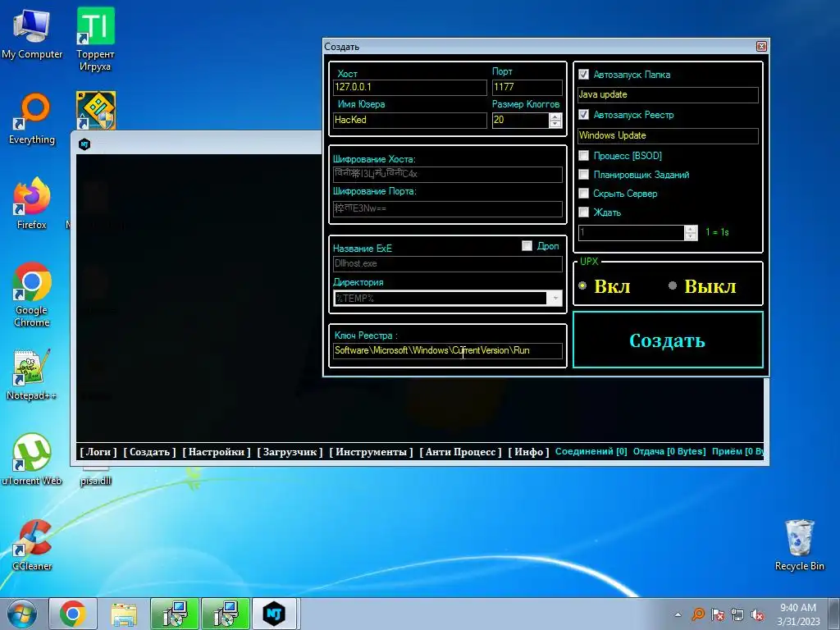This screenshot has width=840, height=630.
Task: Open the Action Center flag tray icon
Action: click(x=718, y=614)
